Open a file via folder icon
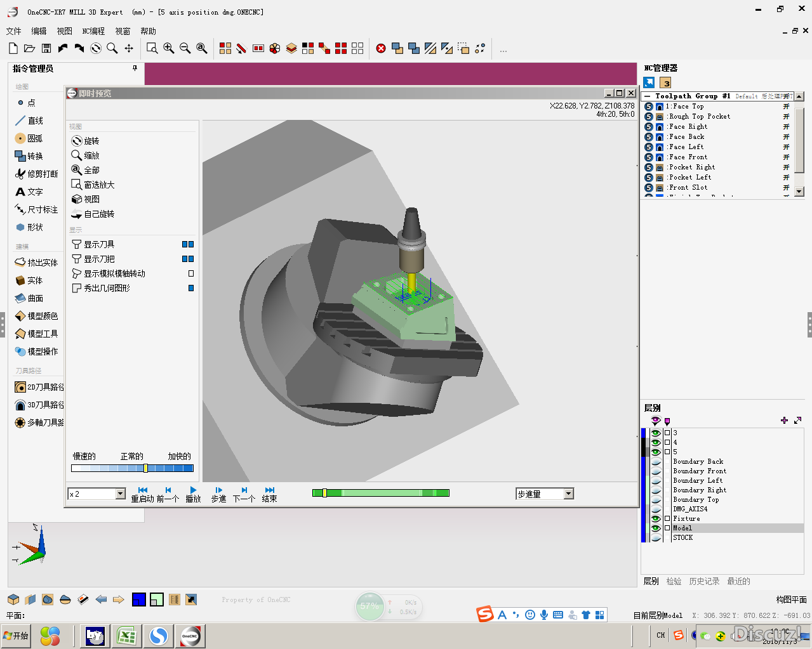812x649 pixels. click(29, 48)
